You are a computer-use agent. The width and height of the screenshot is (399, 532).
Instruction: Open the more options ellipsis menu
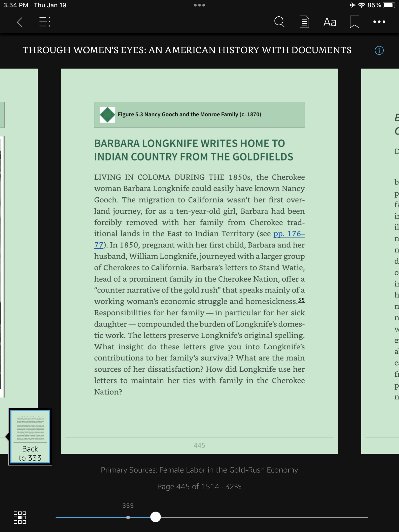[x=379, y=22]
